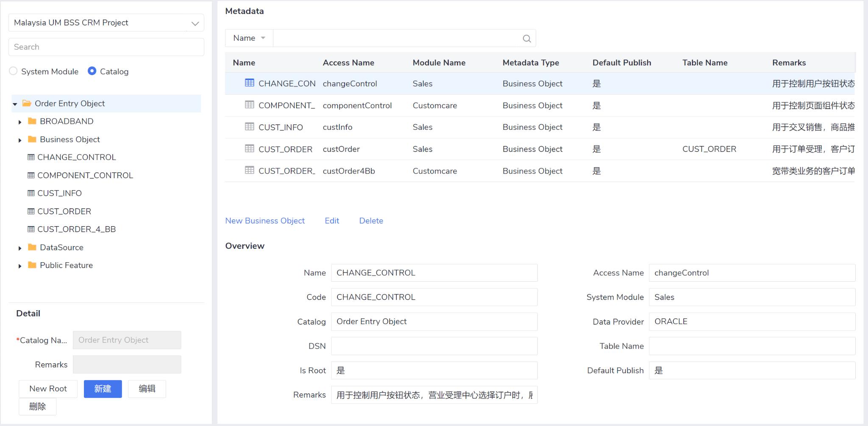This screenshot has height=426, width=868.
Task: Click the Default Publish column header
Action: [x=622, y=63]
